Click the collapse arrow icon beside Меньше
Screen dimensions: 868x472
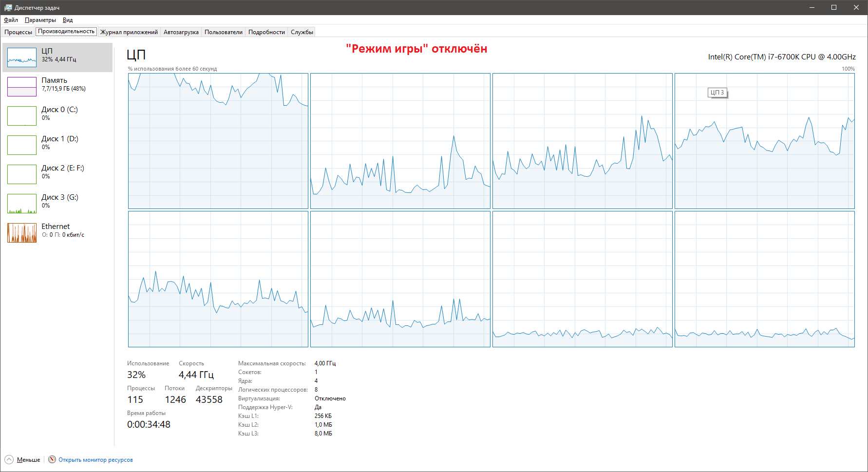coord(9,460)
